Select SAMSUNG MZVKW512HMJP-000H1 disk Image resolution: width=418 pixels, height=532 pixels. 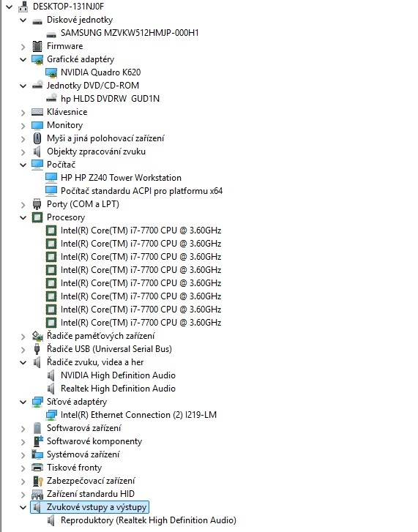tap(130, 33)
